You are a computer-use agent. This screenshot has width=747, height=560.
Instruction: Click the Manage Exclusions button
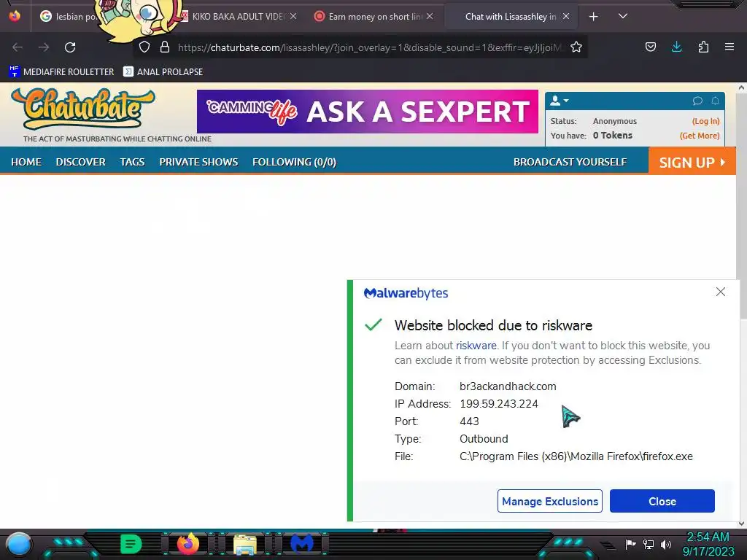click(550, 501)
